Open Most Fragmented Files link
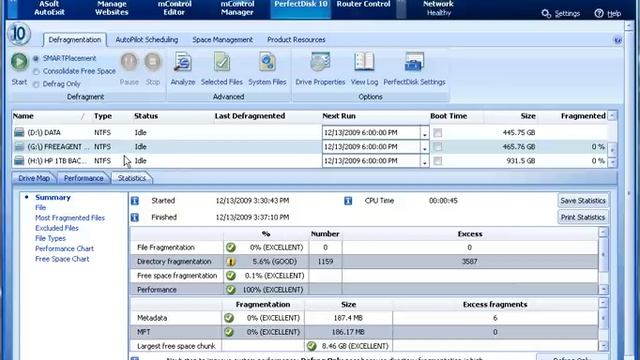Screen dimensions: 640x360 click(x=70, y=218)
